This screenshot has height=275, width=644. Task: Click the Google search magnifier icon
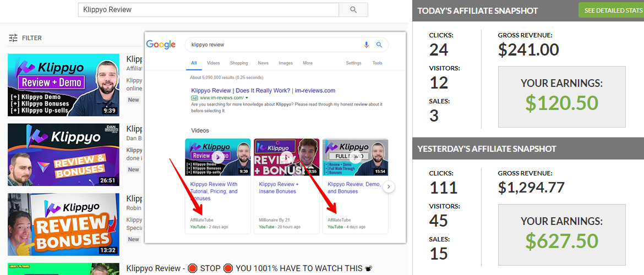click(x=379, y=45)
